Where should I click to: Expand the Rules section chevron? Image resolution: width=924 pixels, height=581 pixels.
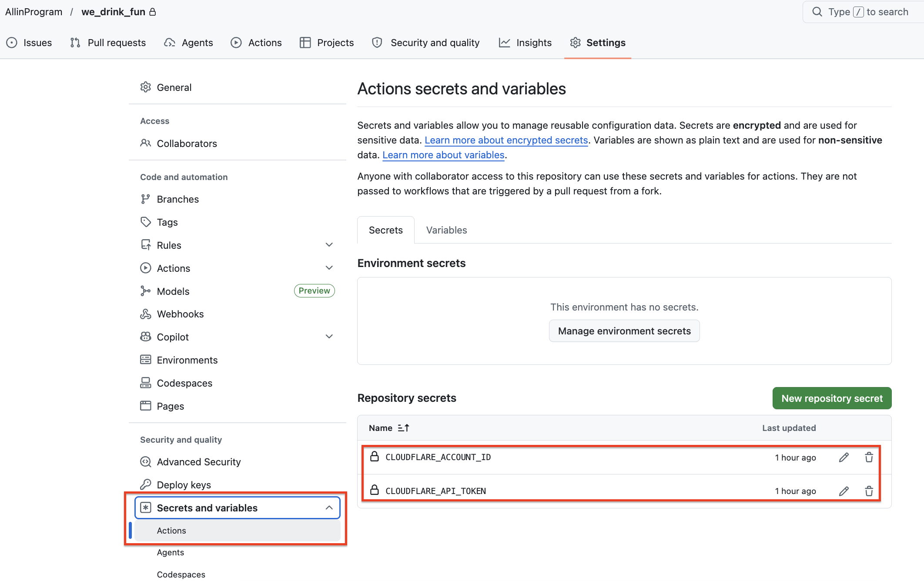pyautogui.click(x=329, y=245)
